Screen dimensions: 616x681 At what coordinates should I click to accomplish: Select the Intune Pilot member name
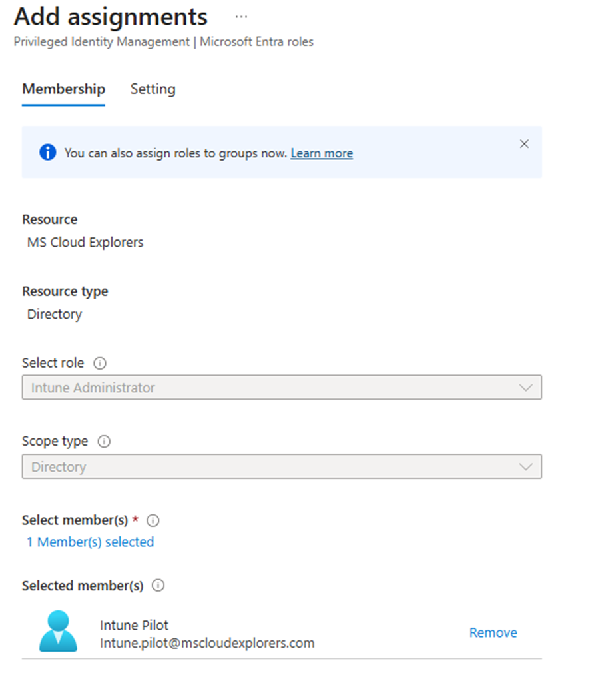click(134, 625)
